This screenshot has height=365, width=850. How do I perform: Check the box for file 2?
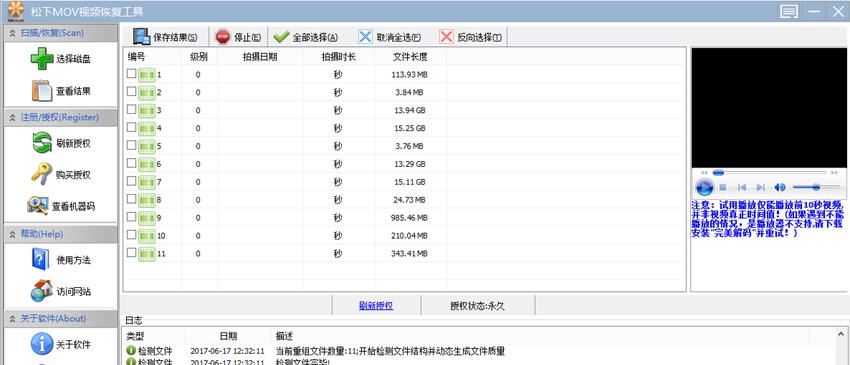[x=131, y=92]
